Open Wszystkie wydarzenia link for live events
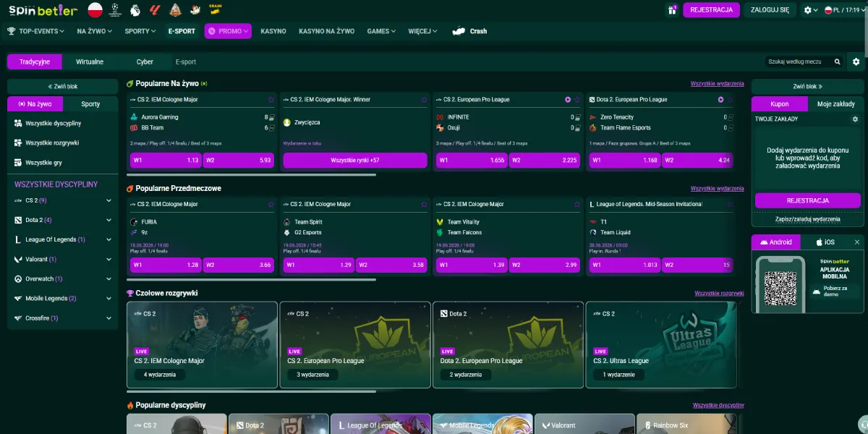868x434 pixels. (x=717, y=84)
